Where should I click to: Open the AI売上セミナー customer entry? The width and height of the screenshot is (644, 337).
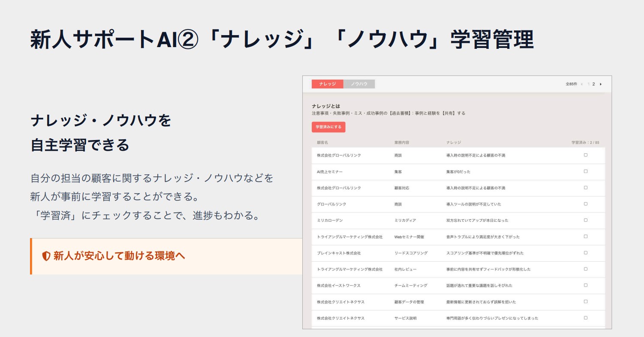pyautogui.click(x=330, y=172)
